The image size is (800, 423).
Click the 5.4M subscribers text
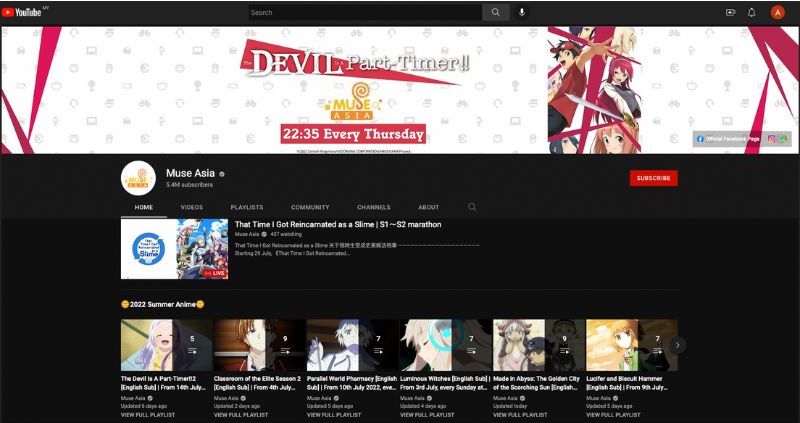[x=189, y=185]
